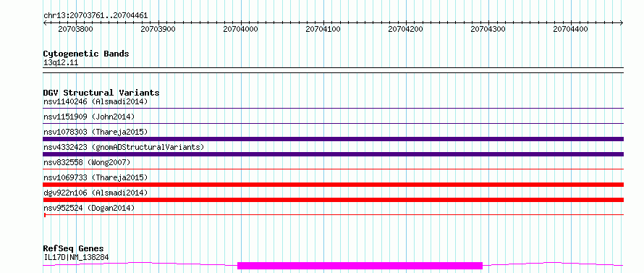
Task: Click the magenta IL17D exon block
Action: click(x=360, y=266)
